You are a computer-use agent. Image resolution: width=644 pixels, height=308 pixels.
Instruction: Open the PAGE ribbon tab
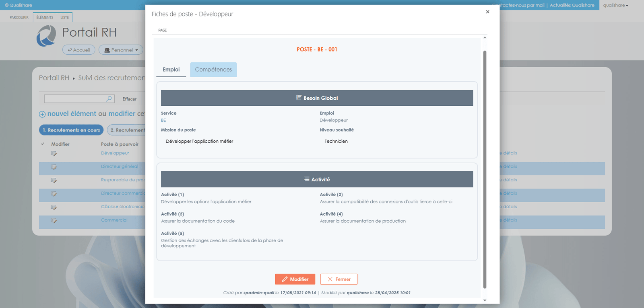162,30
